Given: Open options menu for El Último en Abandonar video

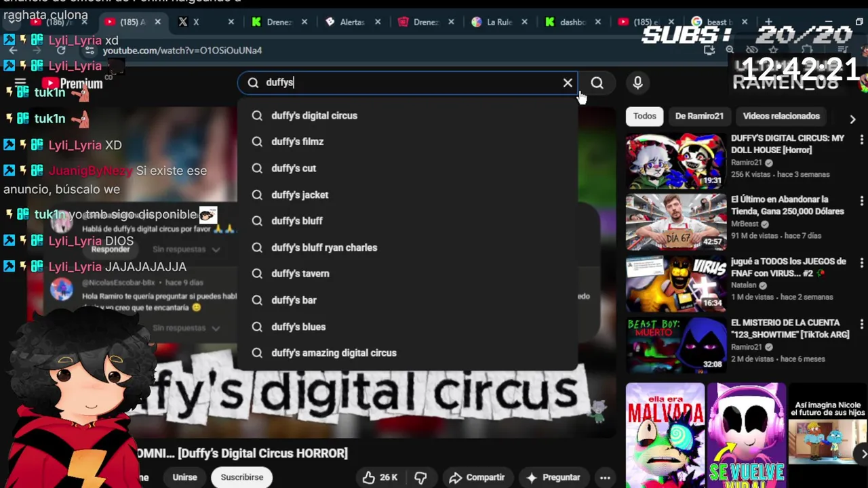Looking at the screenshot, I should [x=861, y=201].
